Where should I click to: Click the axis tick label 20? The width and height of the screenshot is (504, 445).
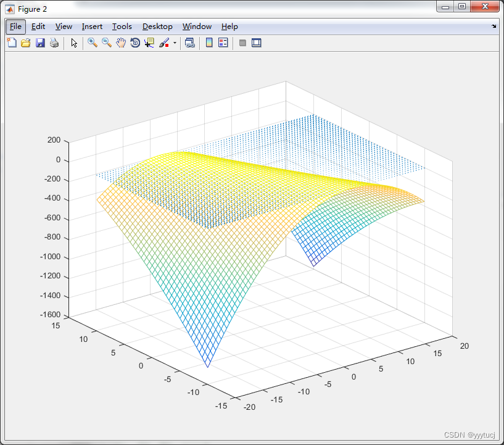[464, 346]
